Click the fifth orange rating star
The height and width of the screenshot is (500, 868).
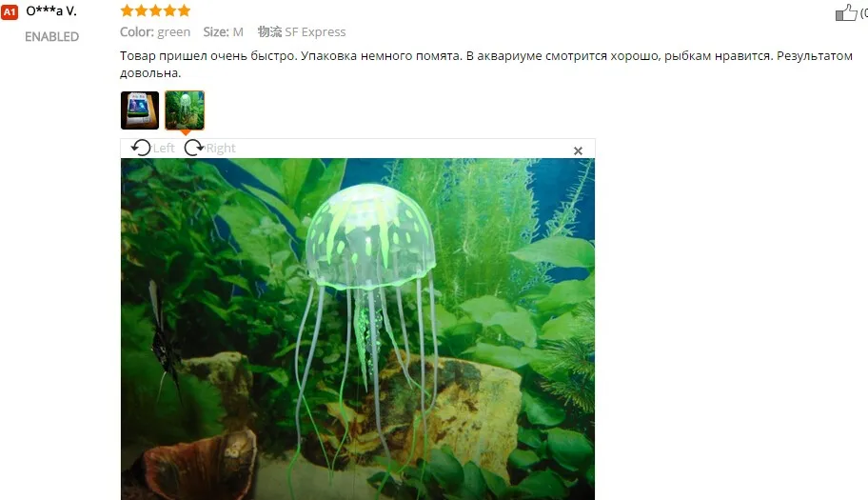pos(185,10)
